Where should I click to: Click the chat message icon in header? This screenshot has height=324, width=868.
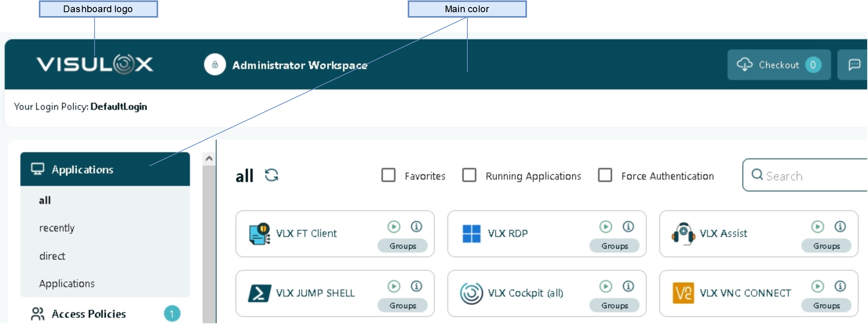pos(854,65)
